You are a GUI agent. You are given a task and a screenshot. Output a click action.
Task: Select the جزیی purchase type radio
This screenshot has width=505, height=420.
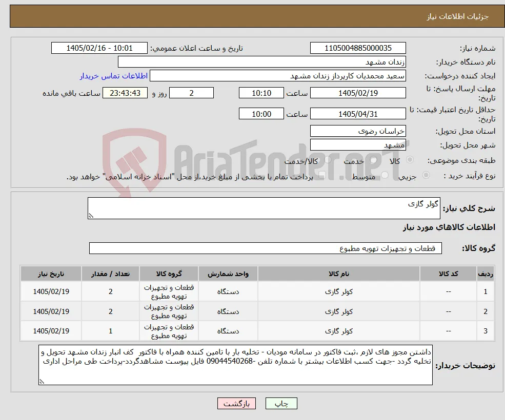coord(426,175)
